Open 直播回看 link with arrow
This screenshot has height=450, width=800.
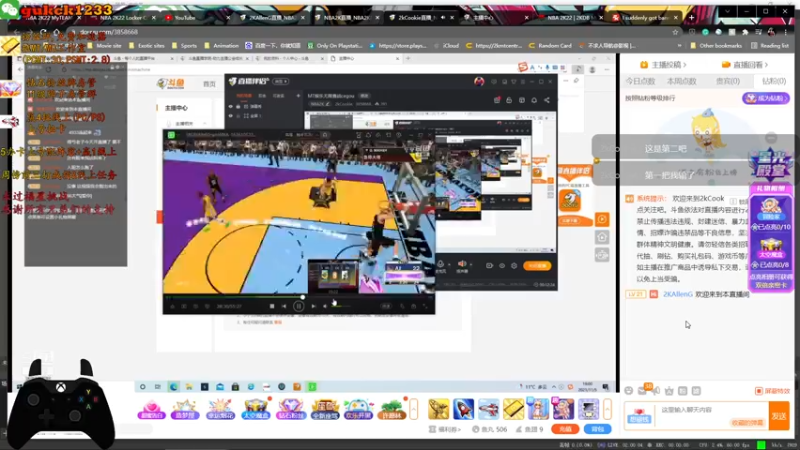pyautogui.click(x=745, y=65)
